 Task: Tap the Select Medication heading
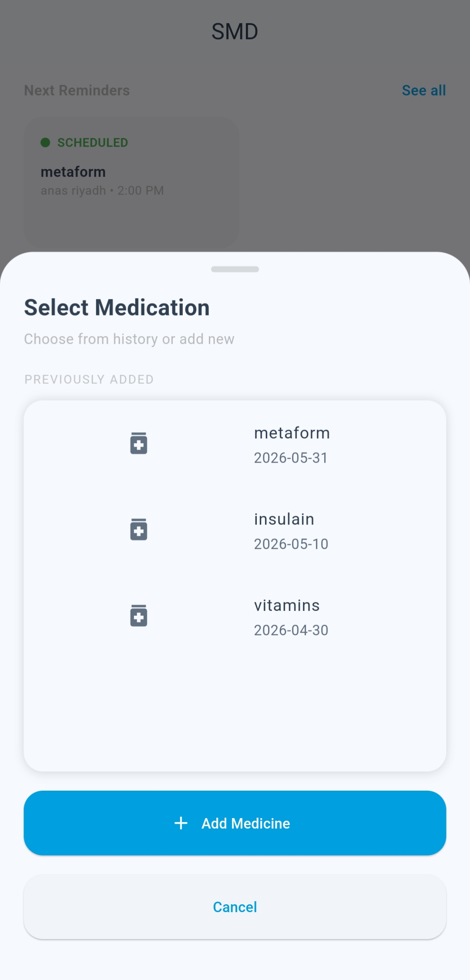[x=117, y=308]
